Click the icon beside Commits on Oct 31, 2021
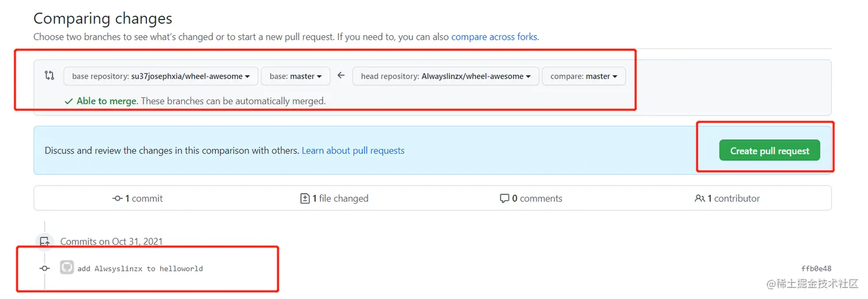This screenshot has width=868, height=299. 45,241
